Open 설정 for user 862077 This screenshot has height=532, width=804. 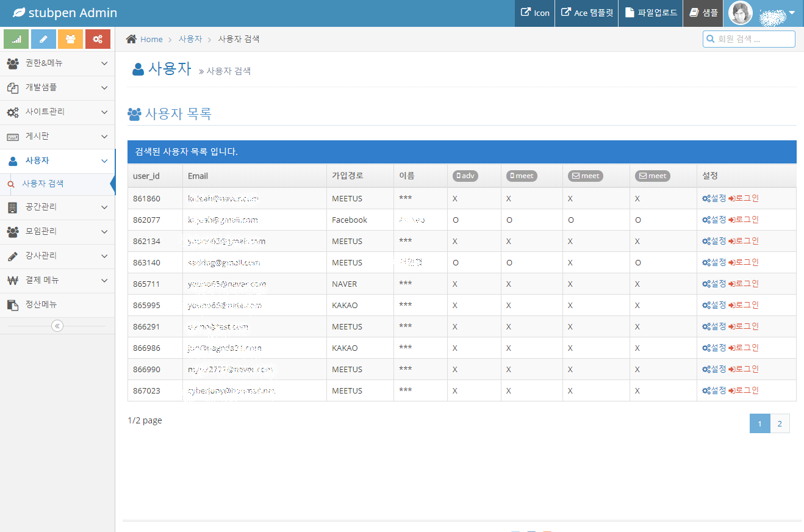714,220
